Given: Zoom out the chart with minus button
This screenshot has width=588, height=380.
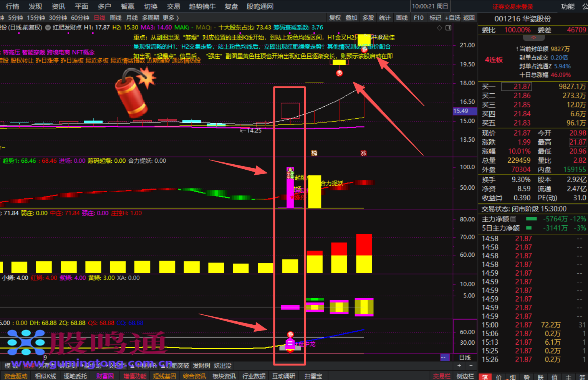Looking at the screenshot, I should pos(471,365).
